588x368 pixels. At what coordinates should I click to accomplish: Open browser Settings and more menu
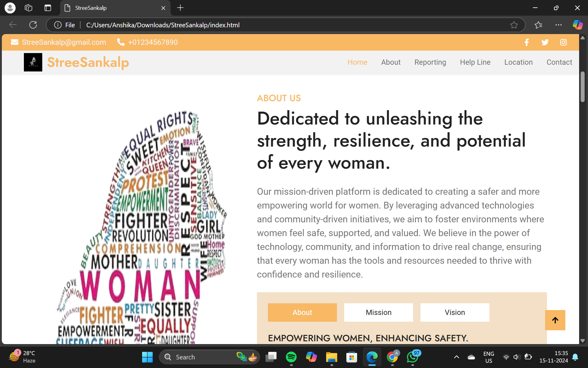click(559, 25)
